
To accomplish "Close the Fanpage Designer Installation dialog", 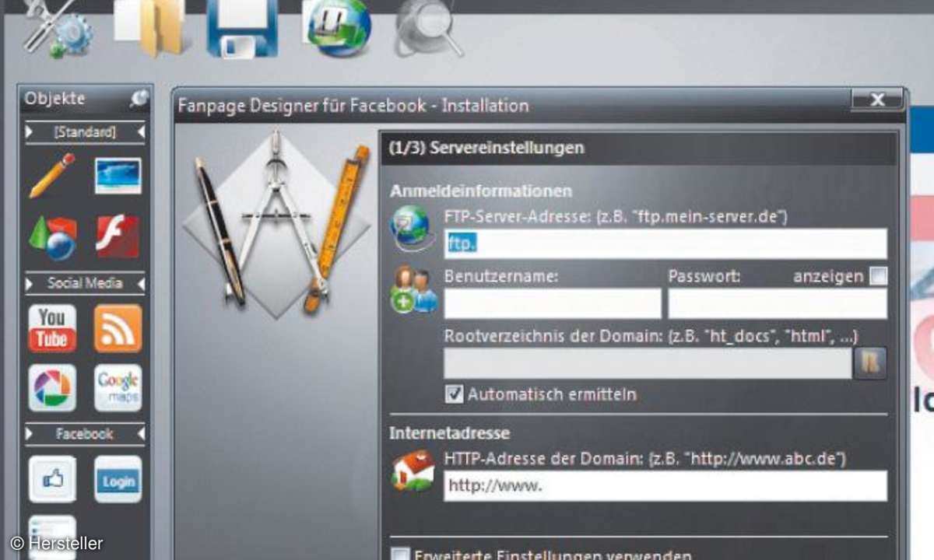I will tap(877, 100).
